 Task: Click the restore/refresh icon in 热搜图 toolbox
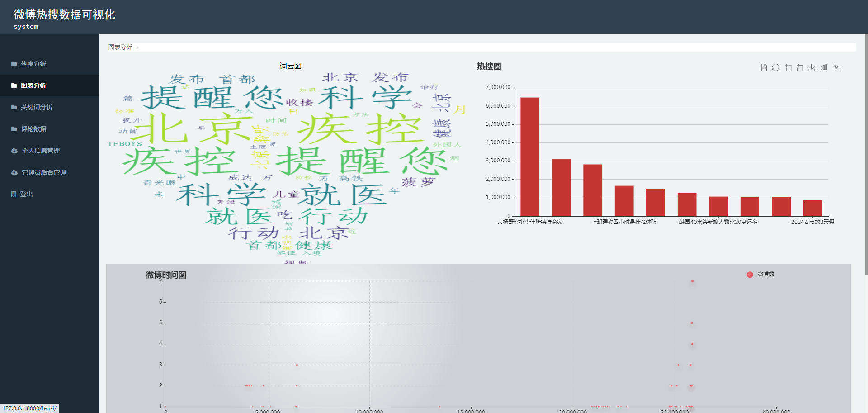coord(776,67)
